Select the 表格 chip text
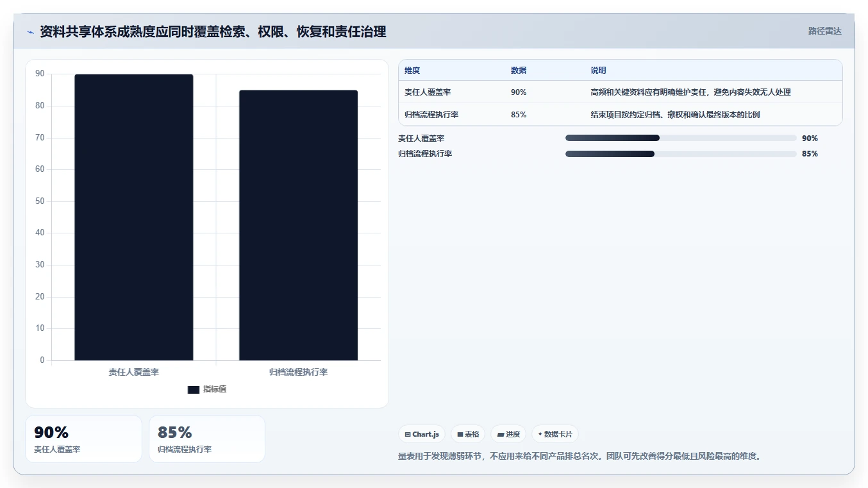Image resolution: width=868 pixels, height=488 pixels. click(x=472, y=434)
